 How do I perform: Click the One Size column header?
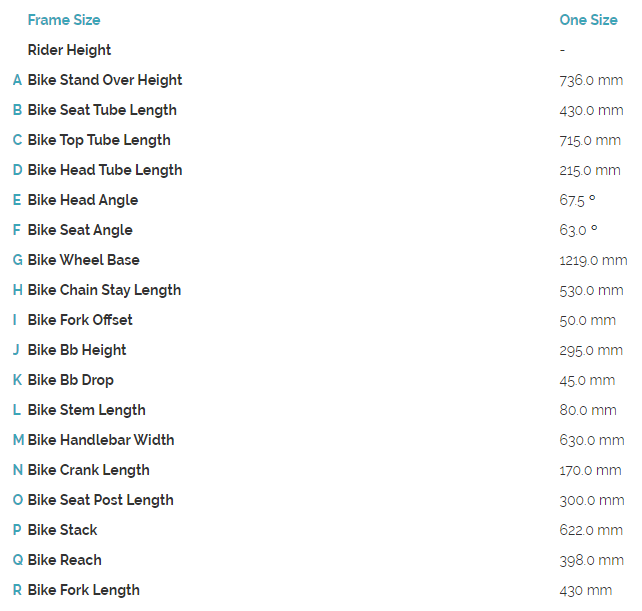(588, 20)
